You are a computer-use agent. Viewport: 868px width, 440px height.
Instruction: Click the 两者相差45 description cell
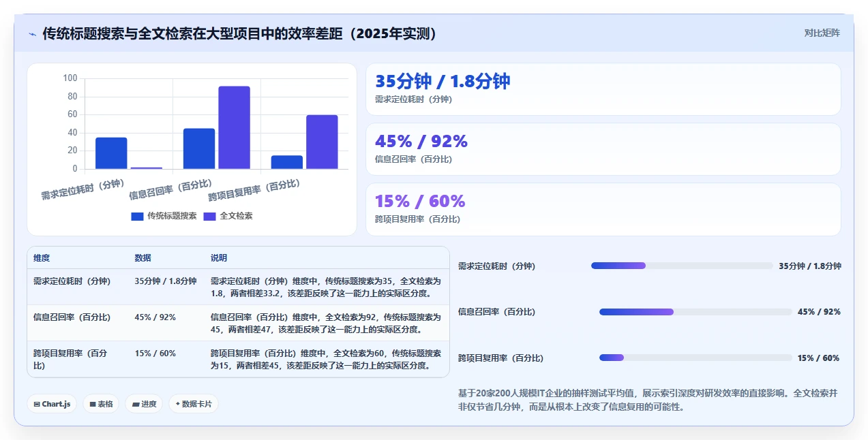(326, 360)
